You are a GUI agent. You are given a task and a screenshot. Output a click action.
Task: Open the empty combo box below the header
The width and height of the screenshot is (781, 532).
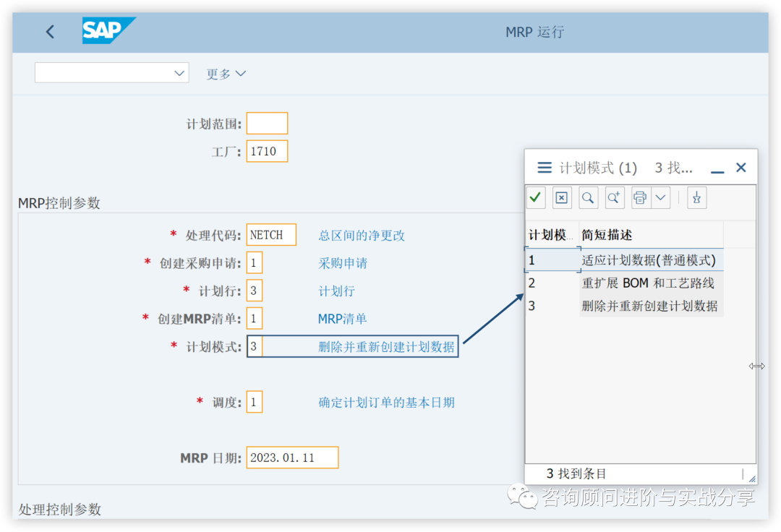[111, 73]
